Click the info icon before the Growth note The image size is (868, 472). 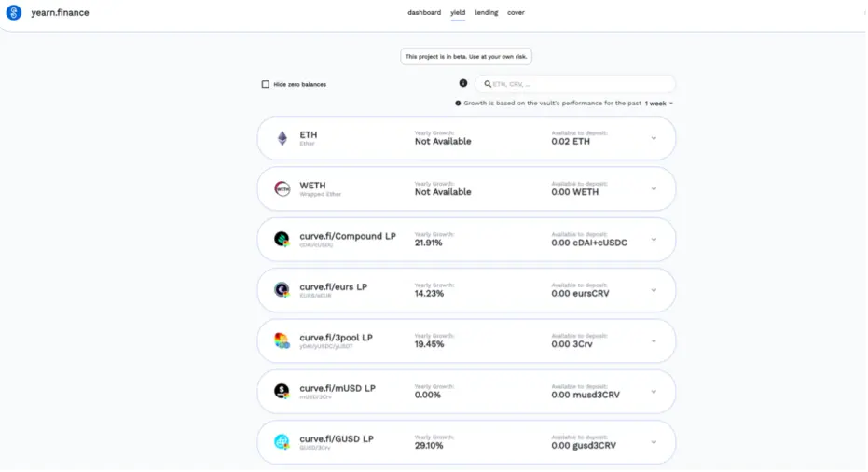click(x=458, y=104)
